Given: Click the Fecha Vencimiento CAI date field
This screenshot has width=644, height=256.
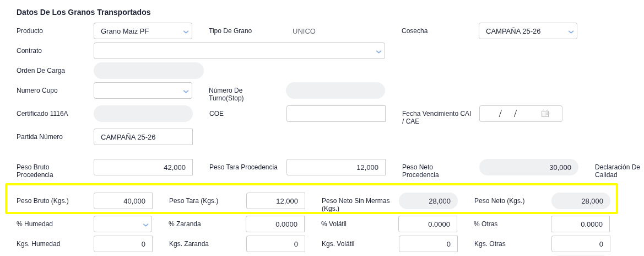Looking at the screenshot, I should click(521, 114).
